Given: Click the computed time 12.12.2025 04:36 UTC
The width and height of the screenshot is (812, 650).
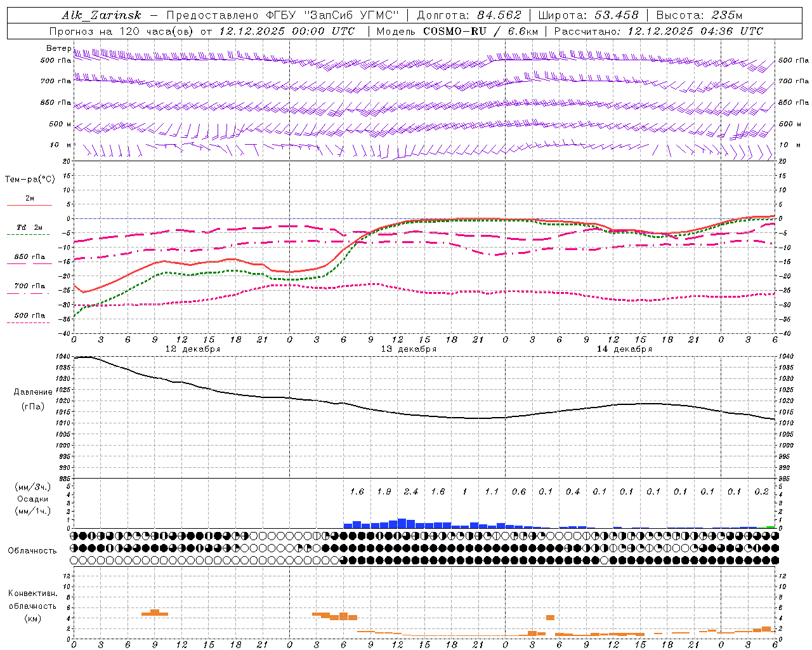Looking at the screenshot, I should 695,31.
